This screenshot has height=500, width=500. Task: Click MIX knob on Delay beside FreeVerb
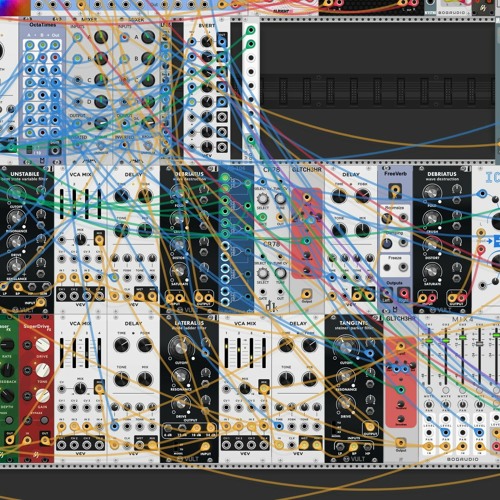pyautogui.click(x=363, y=230)
